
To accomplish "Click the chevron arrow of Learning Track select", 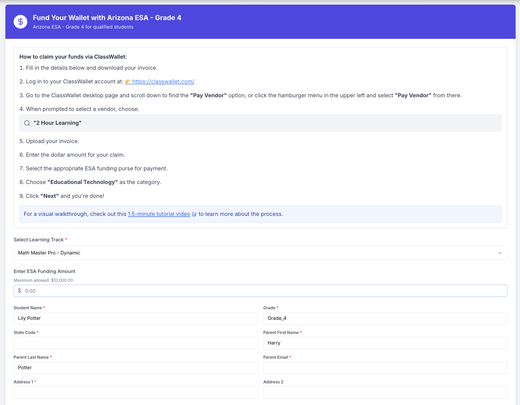I will [x=500, y=253].
